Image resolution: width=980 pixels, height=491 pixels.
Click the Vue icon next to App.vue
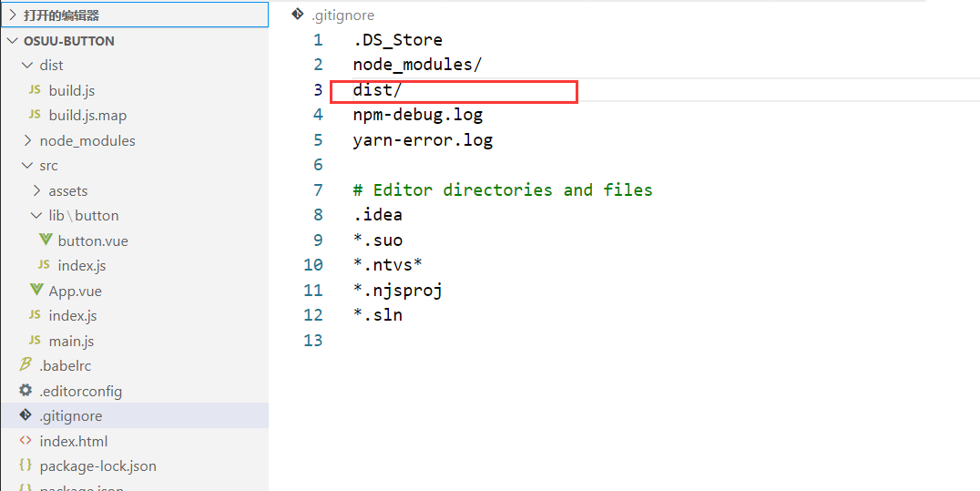[36, 291]
